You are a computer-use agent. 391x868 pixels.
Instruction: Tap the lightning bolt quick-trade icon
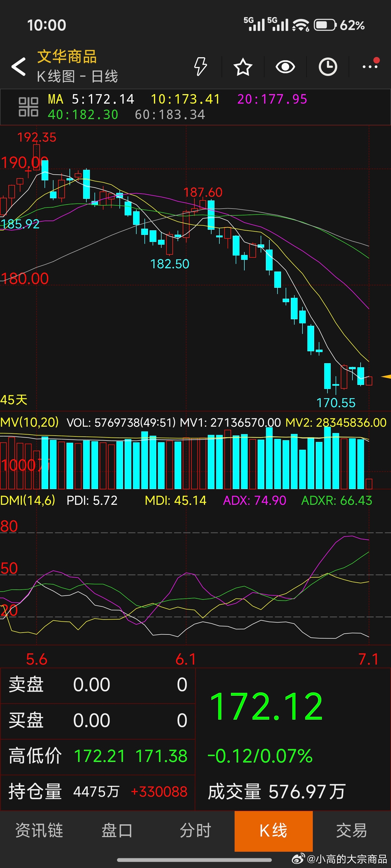click(x=200, y=66)
